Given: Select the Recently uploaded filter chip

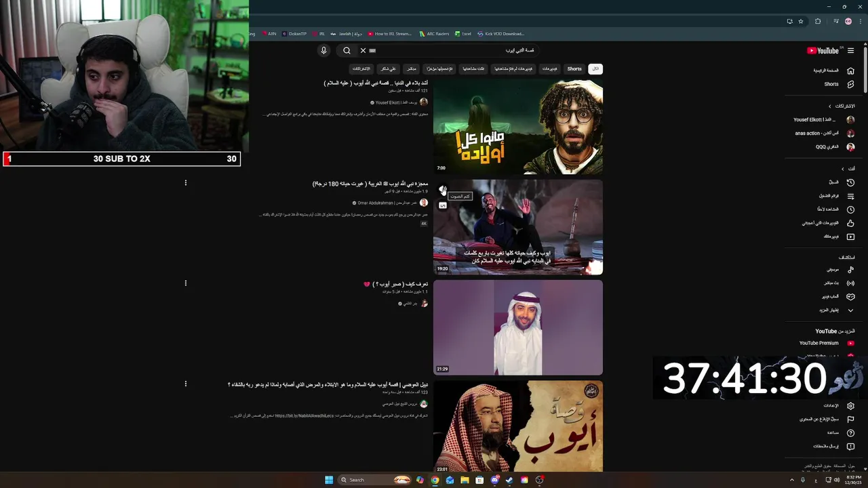Looking at the screenshot, I should 439,68.
